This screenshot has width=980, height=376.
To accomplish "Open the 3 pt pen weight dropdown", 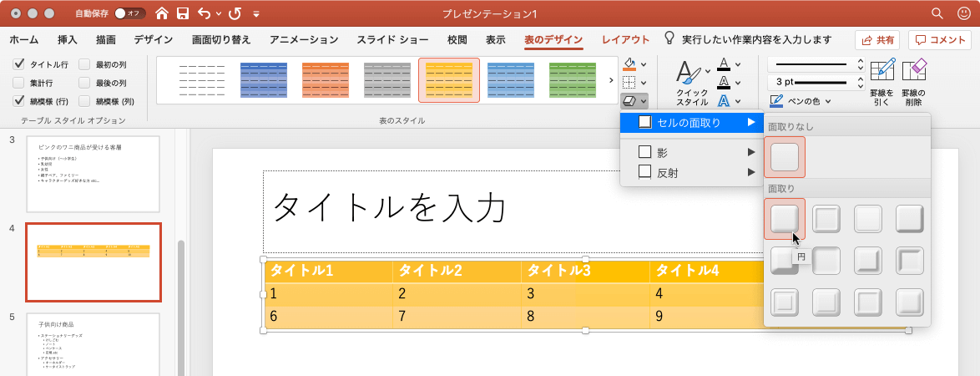I will pyautogui.click(x=860, y=82).
